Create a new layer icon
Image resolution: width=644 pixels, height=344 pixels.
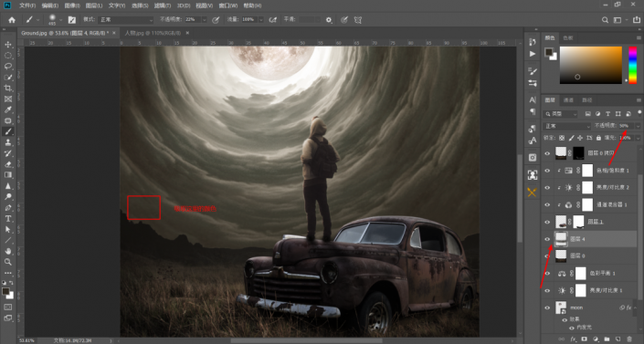coord(618,339)
